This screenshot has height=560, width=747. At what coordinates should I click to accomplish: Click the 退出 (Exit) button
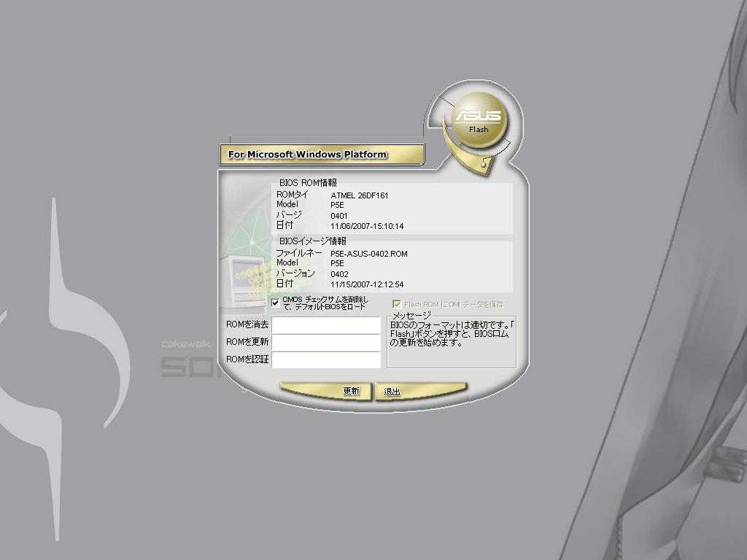pos(421,391)
